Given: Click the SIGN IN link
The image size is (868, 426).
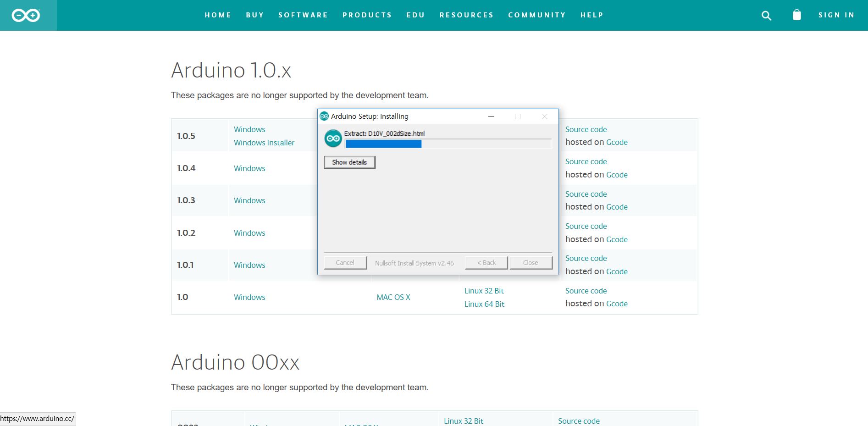Looking at the screenshot, I should tap(837, 15).
